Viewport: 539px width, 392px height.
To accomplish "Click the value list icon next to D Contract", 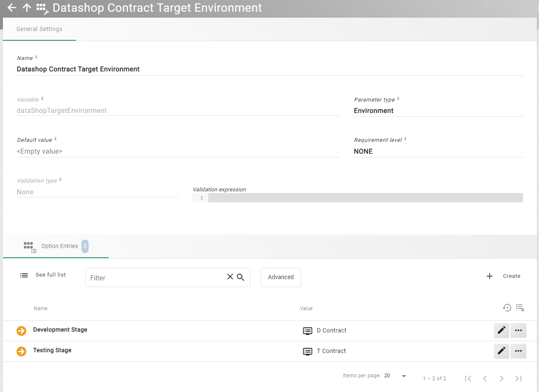I will pos(308,331).
